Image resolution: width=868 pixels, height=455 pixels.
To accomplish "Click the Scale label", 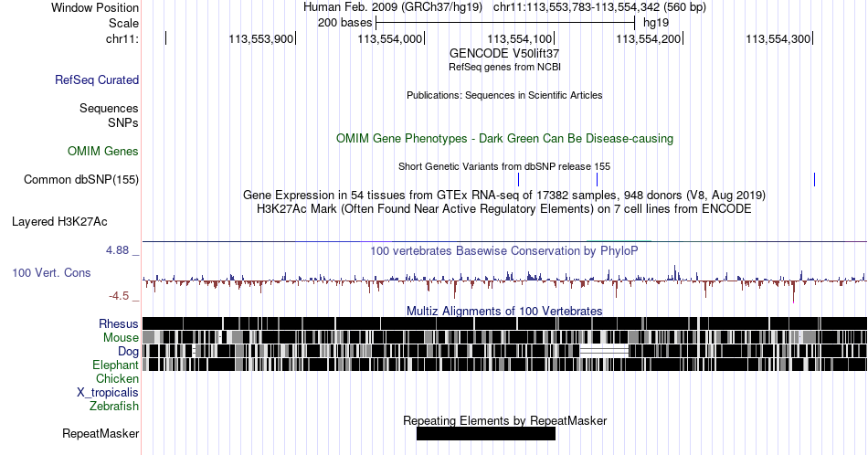I will (123, 23).
